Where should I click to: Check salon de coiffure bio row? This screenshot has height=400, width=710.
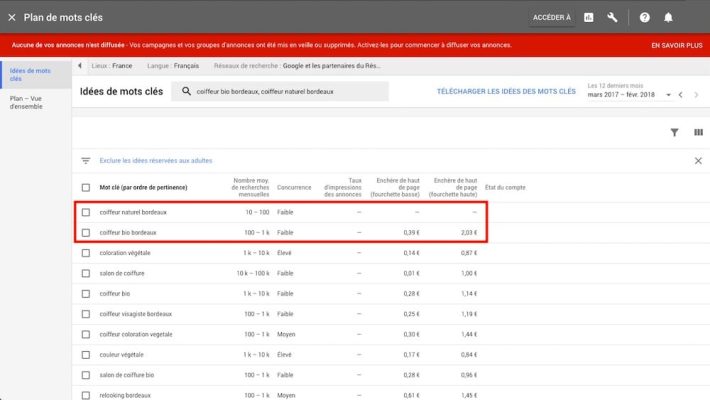pyautogui.click(x=86, y=375)
